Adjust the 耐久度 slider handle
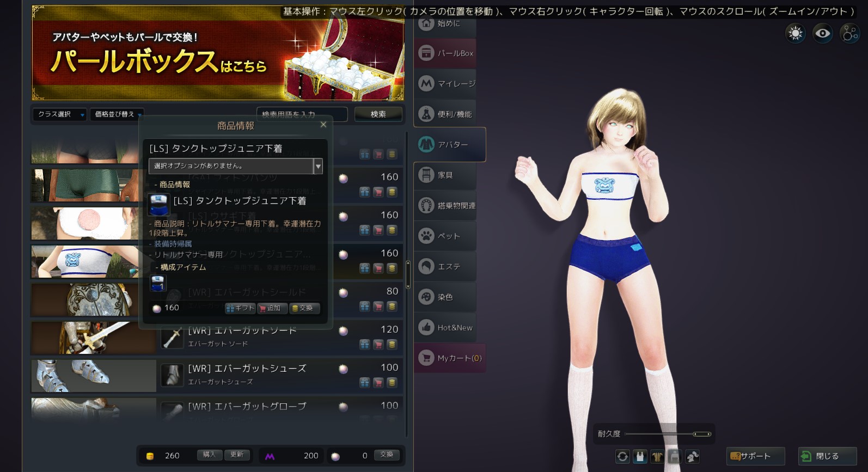 coord(702,434)
